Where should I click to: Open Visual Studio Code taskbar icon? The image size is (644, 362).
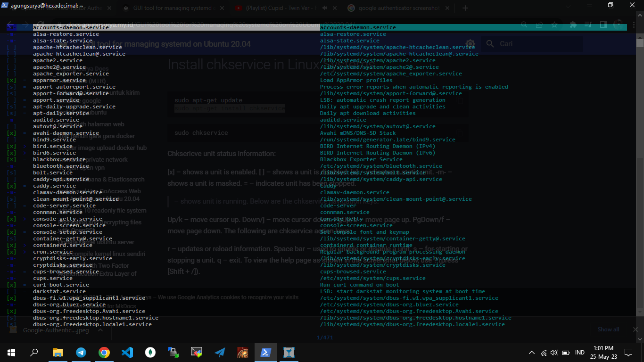pos(127,352)
